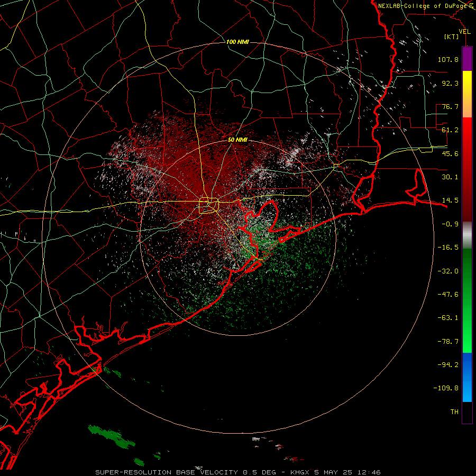
Task: Pick the green segment of the color bar
Action: tap(467, 300)
